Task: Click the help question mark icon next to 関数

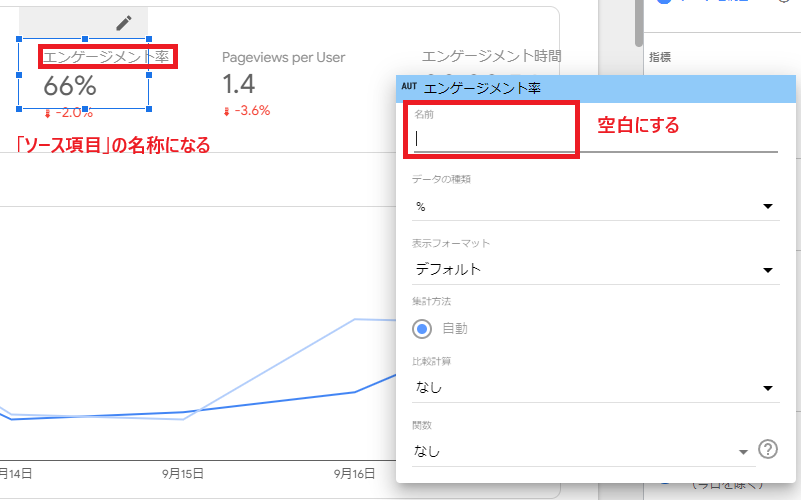Action: [x=768, y=450]
